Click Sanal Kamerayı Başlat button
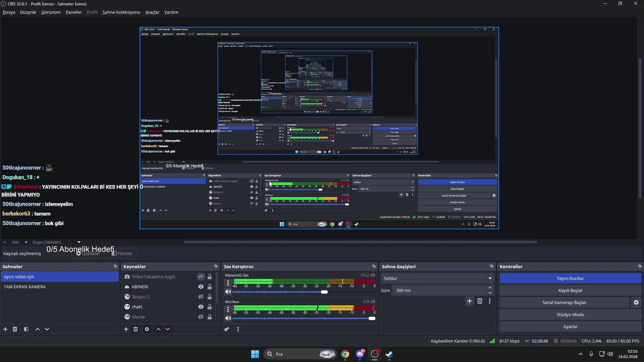644x362 pixels. pyautogui.click(x=564, y=302)
